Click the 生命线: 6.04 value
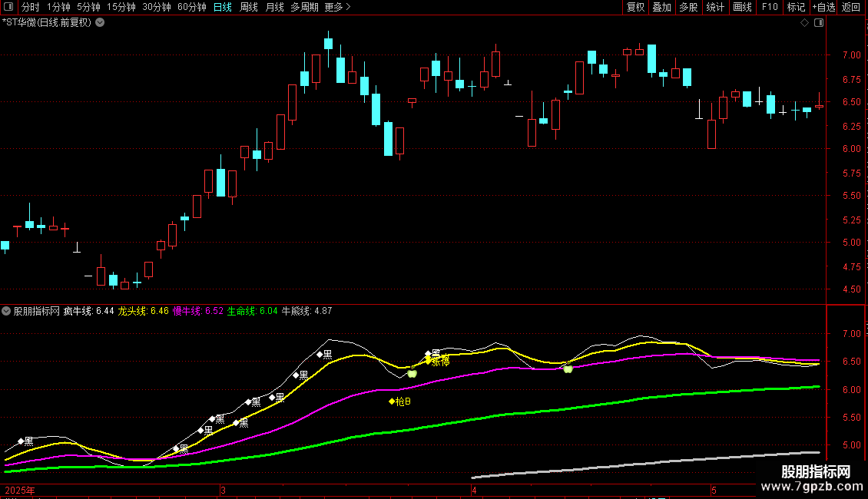868x499 pixels. pyautogui.click(x=253, y=312)
